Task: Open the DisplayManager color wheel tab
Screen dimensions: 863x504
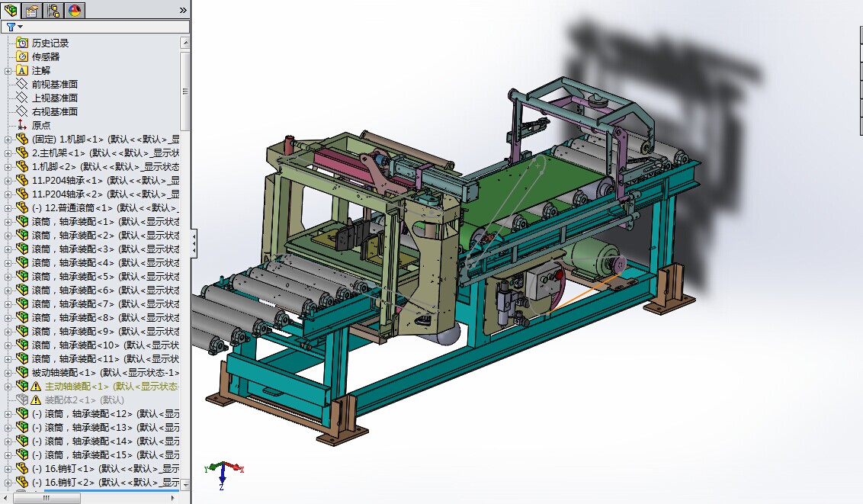Action: (x=75, y=10)
